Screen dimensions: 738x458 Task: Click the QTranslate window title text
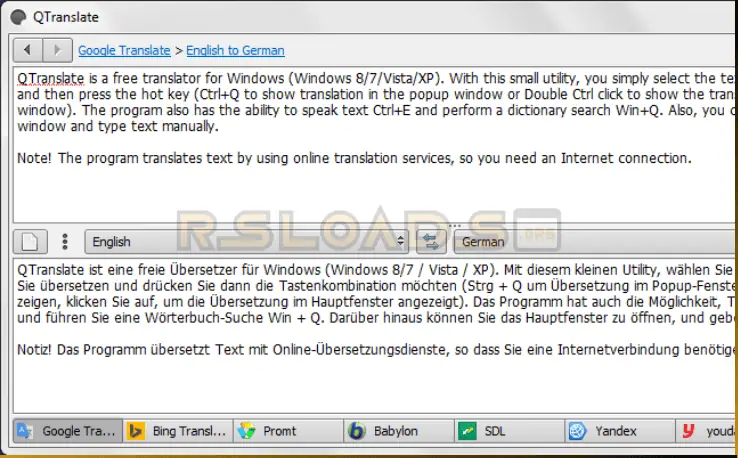(x=66, y=17)
